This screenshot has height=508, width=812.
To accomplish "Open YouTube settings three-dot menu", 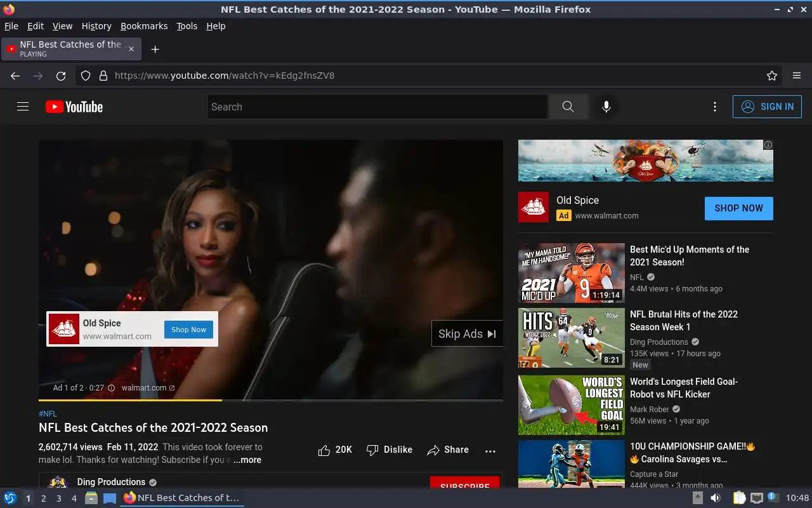I will click(715, 107).
